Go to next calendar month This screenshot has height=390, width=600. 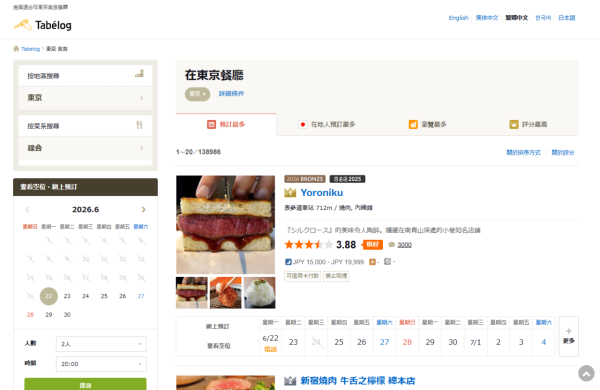click(x=143, y=209)
